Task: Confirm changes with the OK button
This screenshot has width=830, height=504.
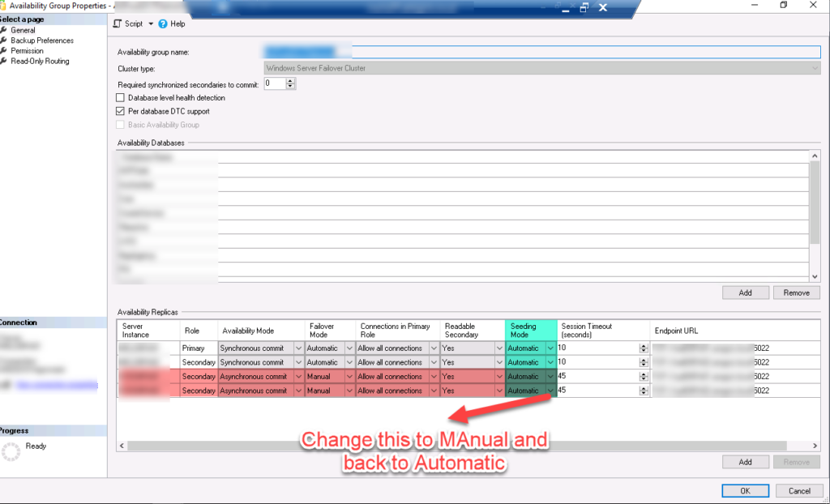Action: click(746, 491)
